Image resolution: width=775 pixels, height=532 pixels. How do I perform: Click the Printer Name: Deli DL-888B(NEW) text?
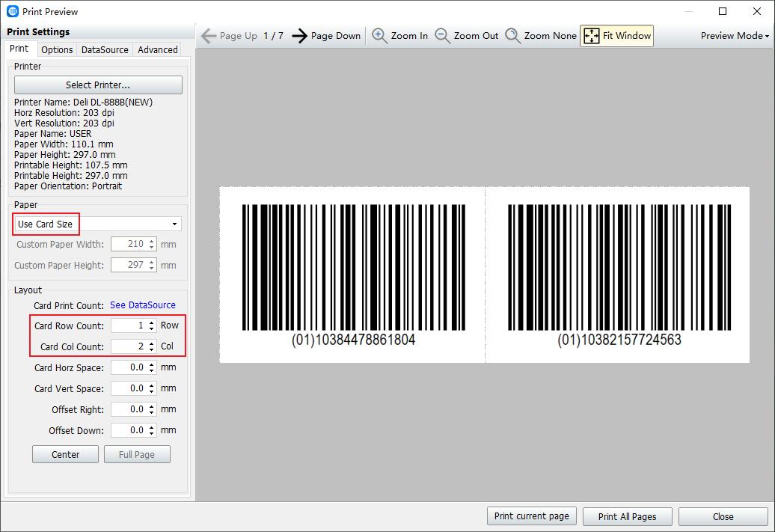pyautogui.click(x=84, y=103)
